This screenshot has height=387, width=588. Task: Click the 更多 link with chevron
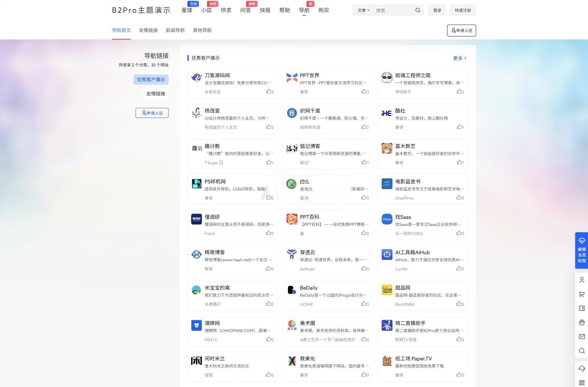pos(460,58)
